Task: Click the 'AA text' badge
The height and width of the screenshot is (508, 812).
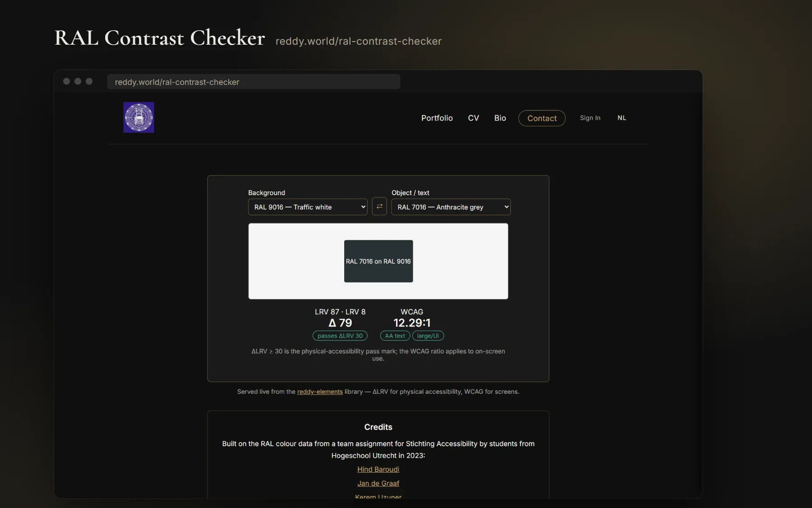Action: [395, 336]
